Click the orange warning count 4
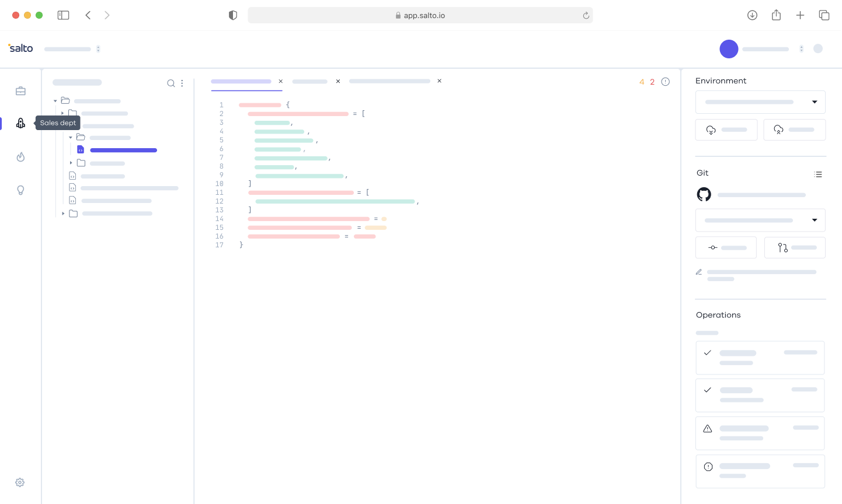The height and width of the screenshot is (504, 842). click(x=642, y=82)
